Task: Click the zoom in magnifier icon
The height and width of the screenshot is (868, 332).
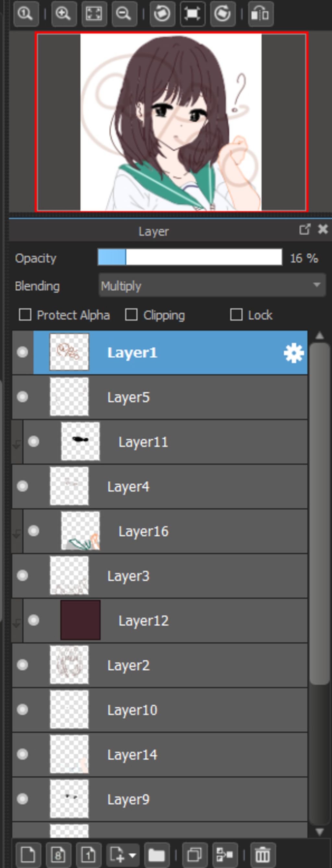Action: coord(64,14)
